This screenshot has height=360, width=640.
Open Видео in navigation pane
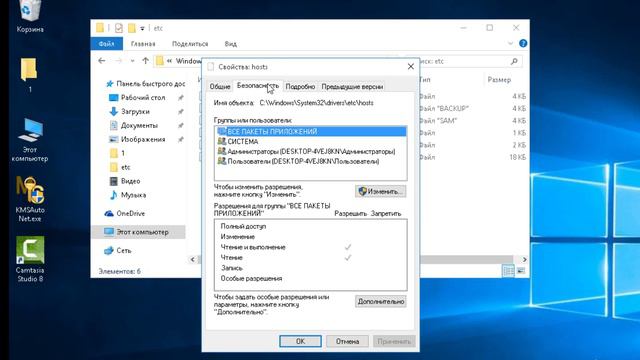pyautogui.click(x=125, y=181)
